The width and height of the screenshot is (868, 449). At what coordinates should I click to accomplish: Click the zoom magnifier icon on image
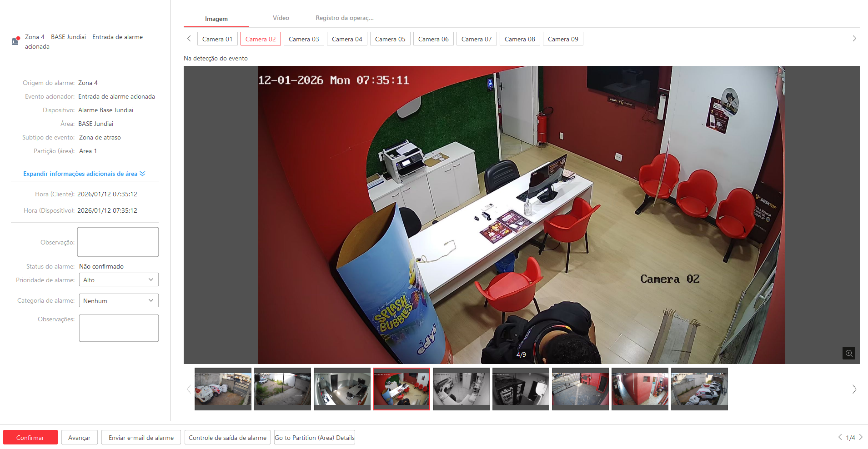click(x=848, y=353)
